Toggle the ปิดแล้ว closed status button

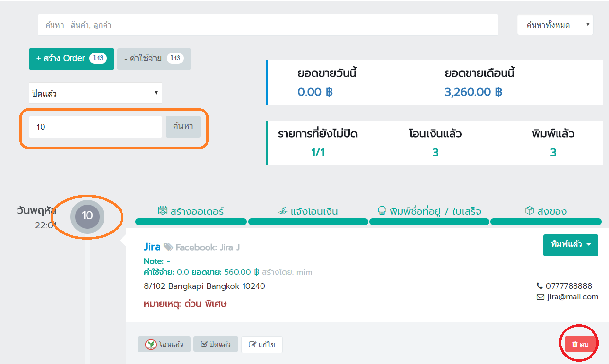point(215,344)
